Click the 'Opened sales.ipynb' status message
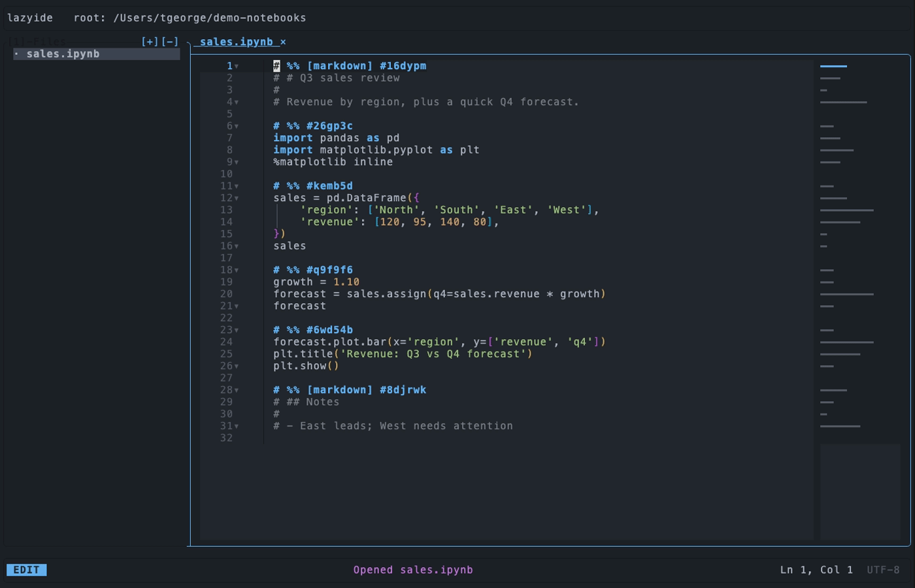The width and height of the screenshot is (915, 588). [x=413, y=570]
